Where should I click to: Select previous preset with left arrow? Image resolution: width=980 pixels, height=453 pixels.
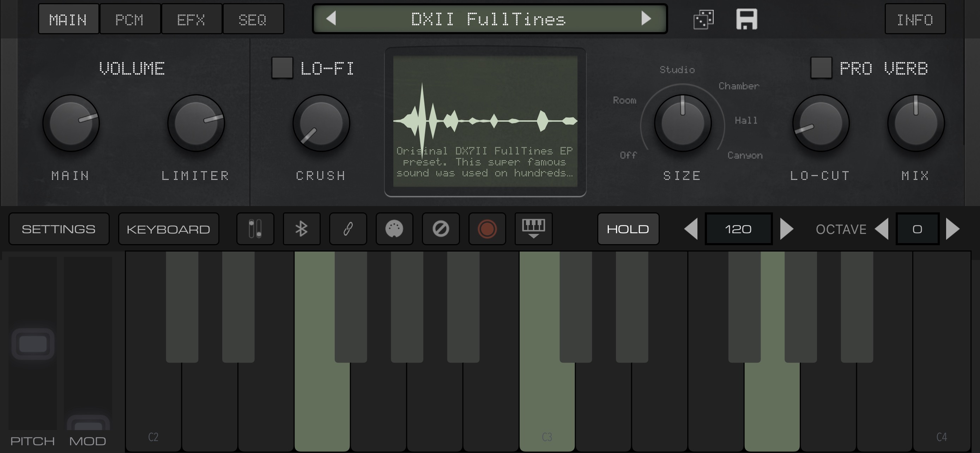331,19
